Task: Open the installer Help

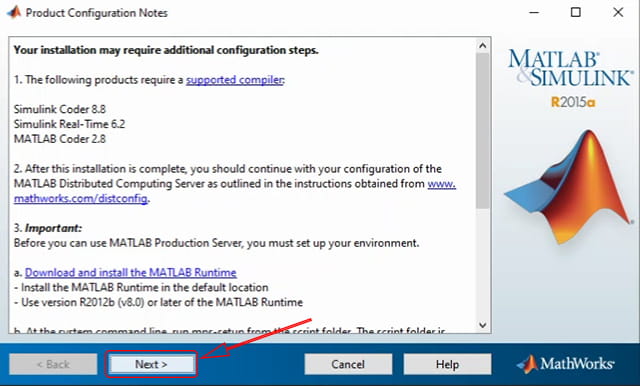Action: (447, 364)
